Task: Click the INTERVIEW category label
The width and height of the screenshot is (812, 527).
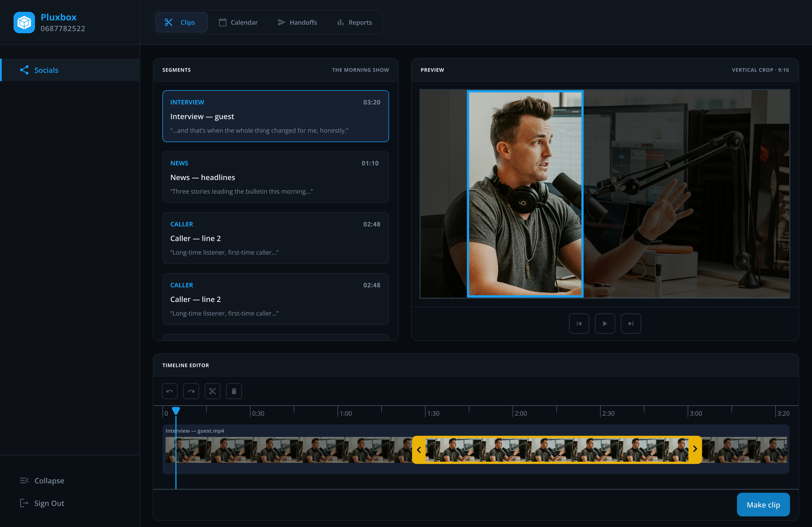Action: click(187, 102)
